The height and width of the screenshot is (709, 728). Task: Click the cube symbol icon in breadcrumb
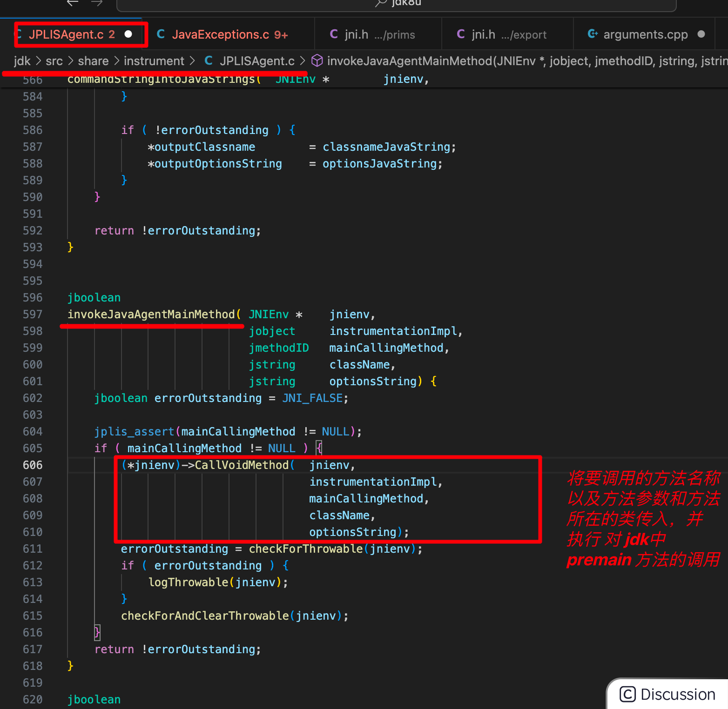click(x=317, y=61)
